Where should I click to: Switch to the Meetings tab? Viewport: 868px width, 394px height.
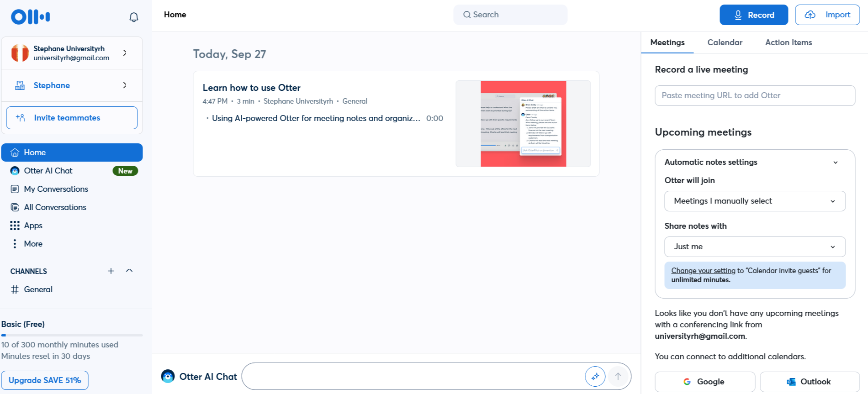[667, 42]
